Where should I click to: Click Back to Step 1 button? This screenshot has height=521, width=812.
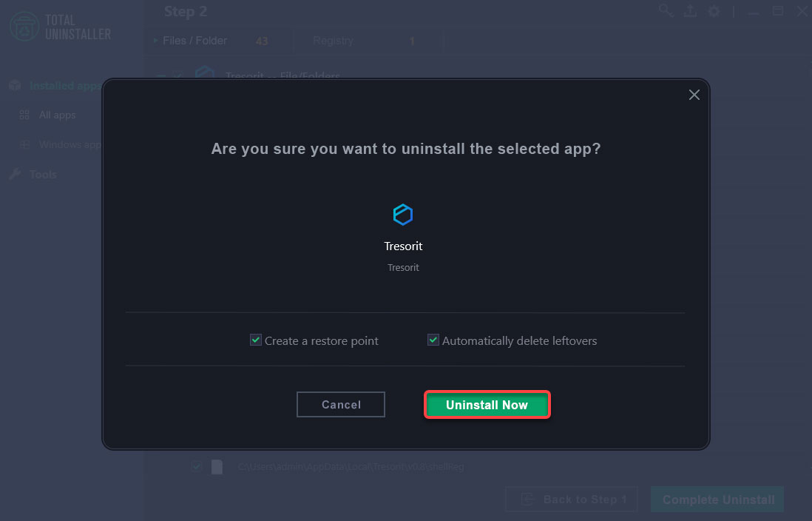(x=571, y=500)
